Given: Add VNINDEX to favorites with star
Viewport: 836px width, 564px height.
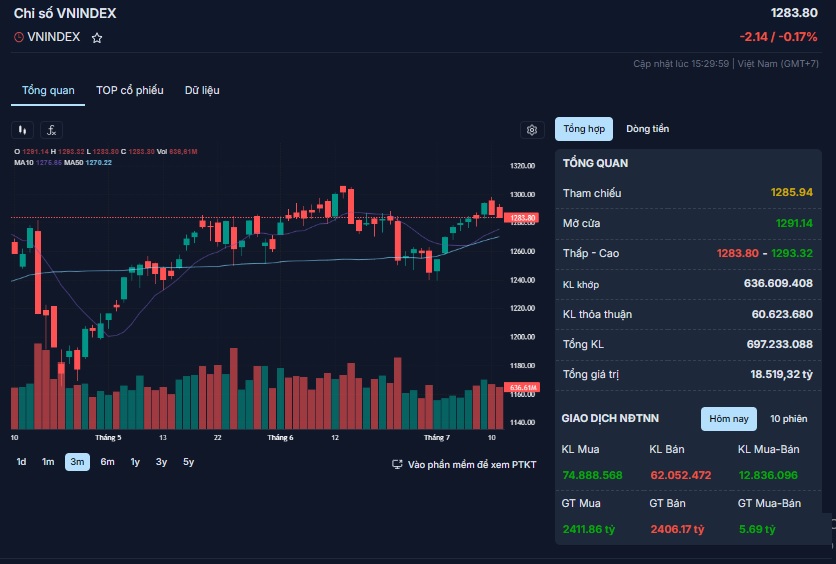Looking at the screenshot, I should pos(97,38).
